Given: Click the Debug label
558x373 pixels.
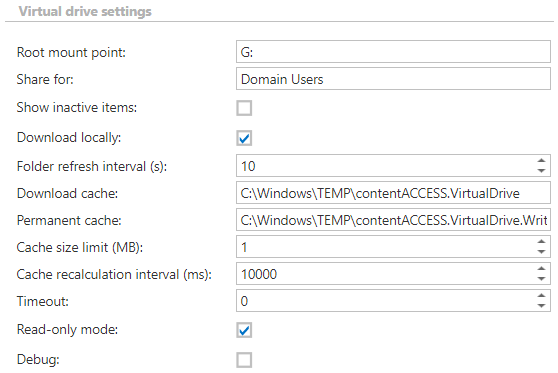Looking at the screenshot, I should tap(38, 359).
